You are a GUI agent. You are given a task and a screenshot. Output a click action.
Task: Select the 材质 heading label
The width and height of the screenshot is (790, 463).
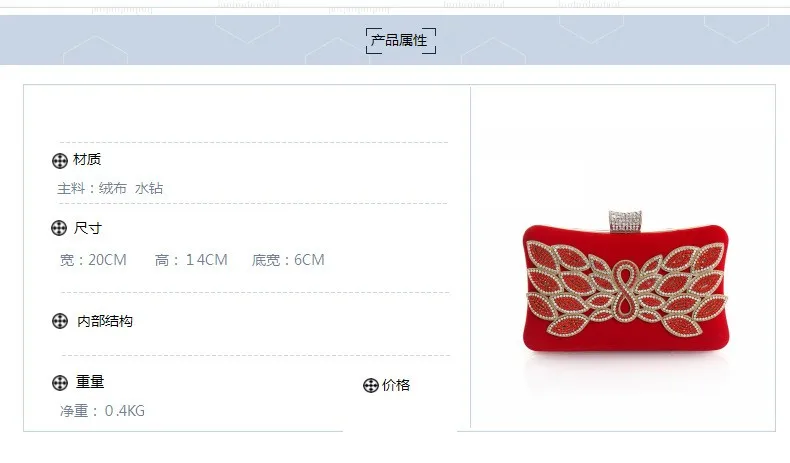pos(87,160)
